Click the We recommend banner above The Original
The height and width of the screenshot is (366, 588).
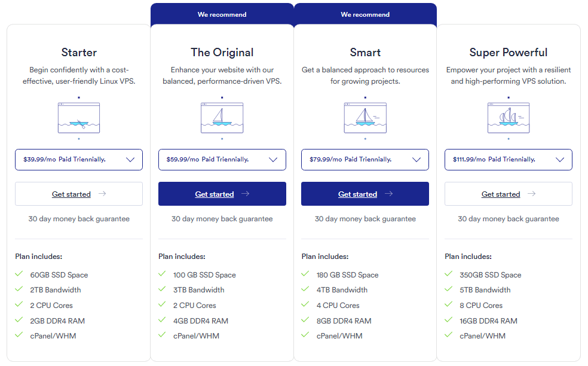coord(222,14)
